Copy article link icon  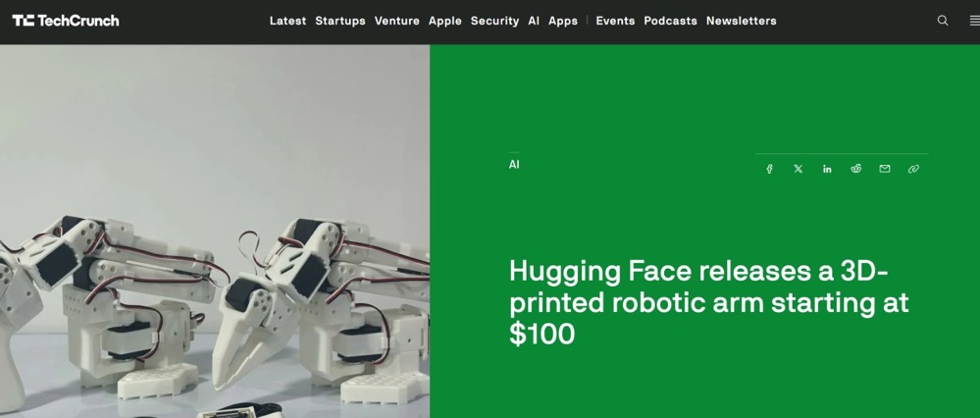pos(913,169)
